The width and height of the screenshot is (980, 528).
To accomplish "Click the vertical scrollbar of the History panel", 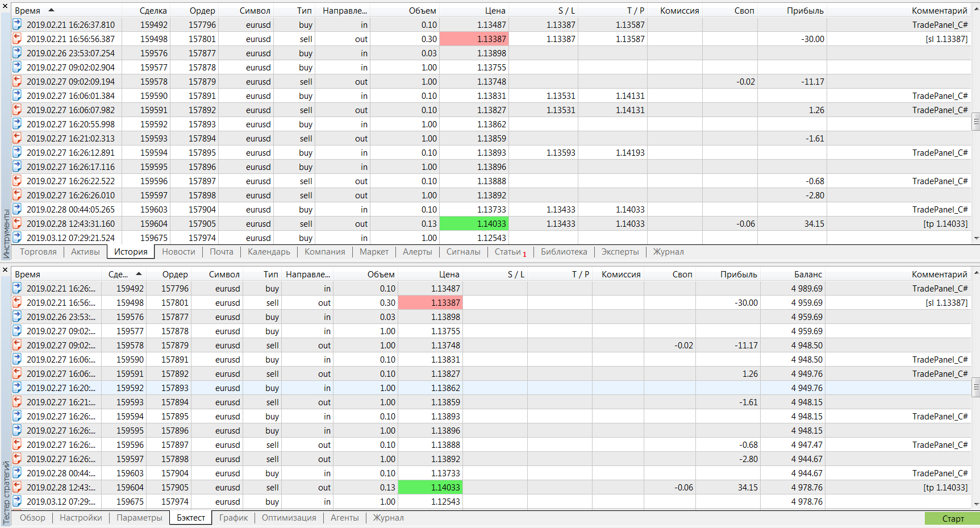I will point(976,120).
